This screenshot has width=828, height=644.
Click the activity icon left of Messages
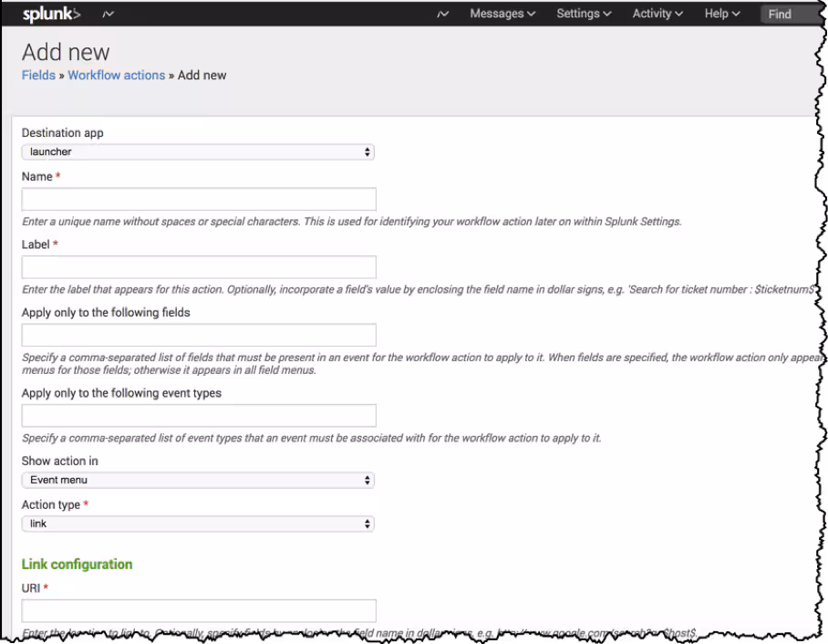(443, 14)
